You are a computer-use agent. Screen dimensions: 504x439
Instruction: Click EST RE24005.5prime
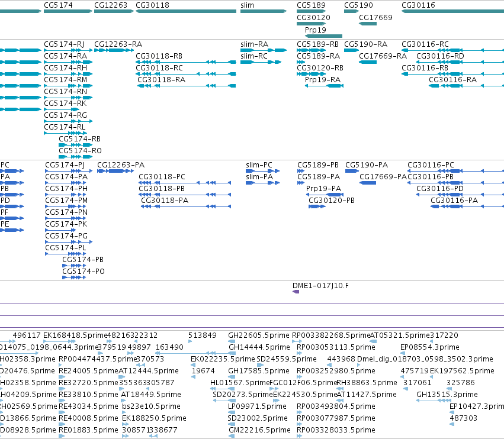pos(89,370)
